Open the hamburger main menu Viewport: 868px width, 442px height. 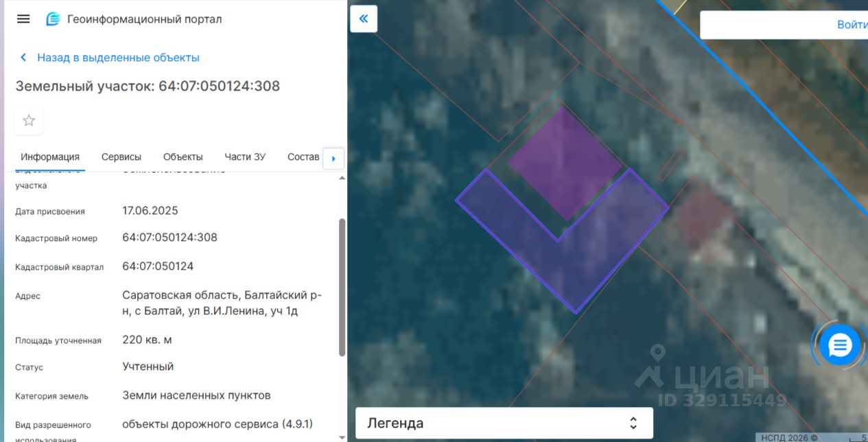pos(23,19)
